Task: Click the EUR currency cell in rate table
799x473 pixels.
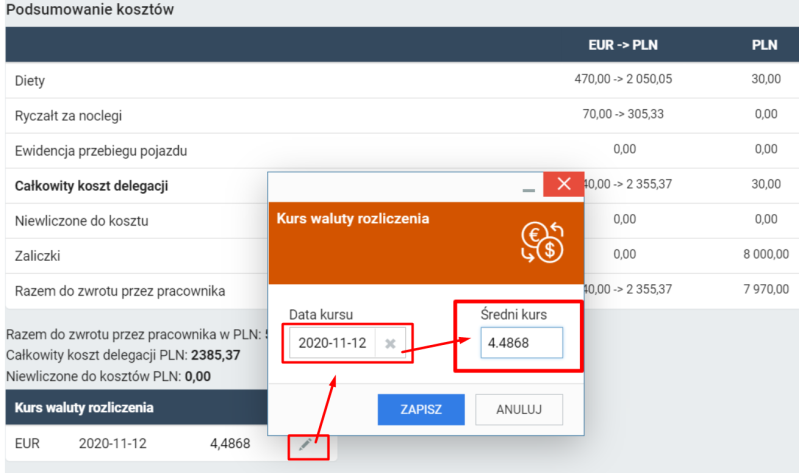Action: pyautogui.click(x=27, y=443)
